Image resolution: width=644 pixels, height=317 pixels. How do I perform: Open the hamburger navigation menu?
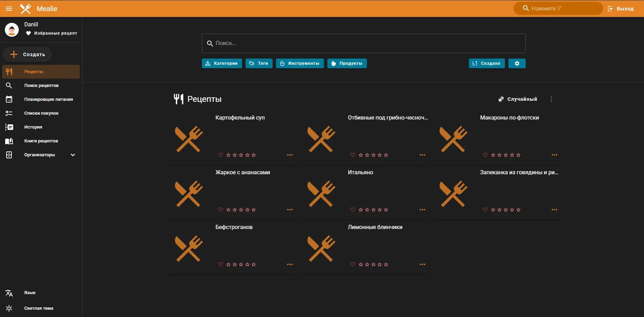(x=9, y=9)
